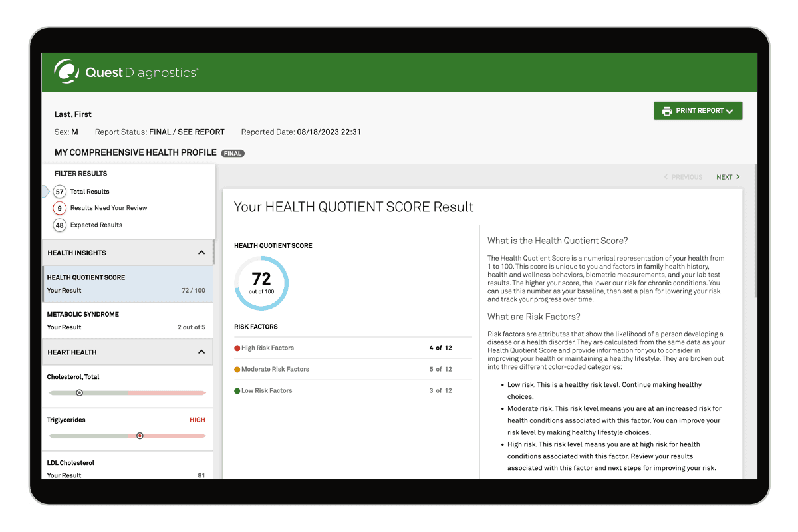This screenshot has width=798, height=532.
Task: Select Health Quotient Score in the sidebar
Action: click(126, 283)
